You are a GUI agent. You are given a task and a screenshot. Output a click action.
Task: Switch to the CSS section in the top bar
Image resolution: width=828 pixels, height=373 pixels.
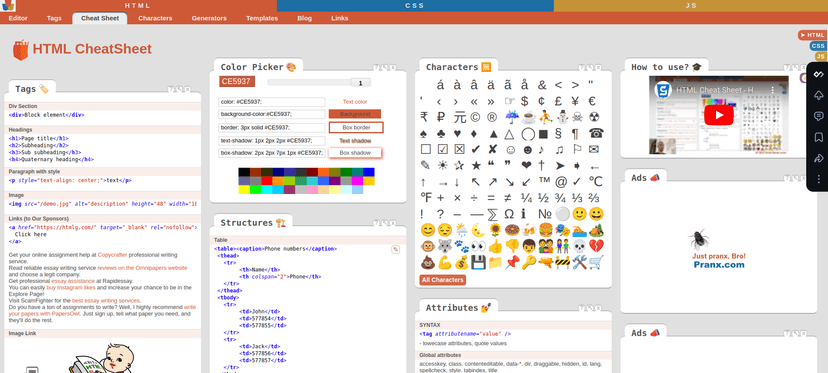[x=415, y=5]
